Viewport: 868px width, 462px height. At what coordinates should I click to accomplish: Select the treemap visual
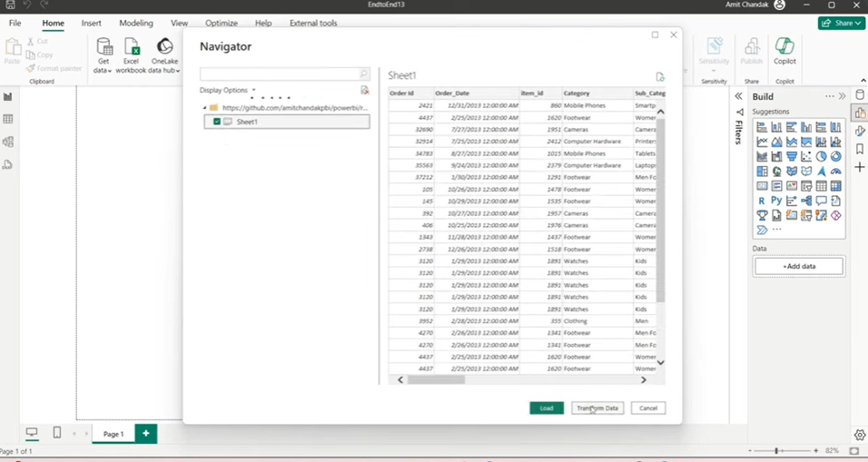[x=762, y=172]
